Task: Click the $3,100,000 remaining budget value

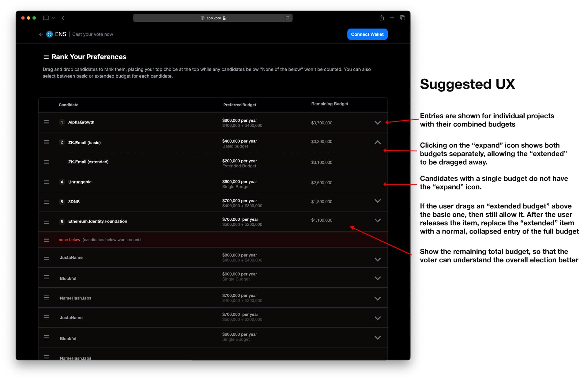Action: tap(322, 162)
